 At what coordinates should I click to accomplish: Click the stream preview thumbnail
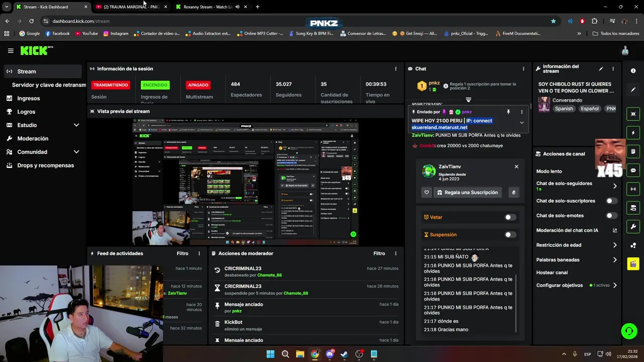click(x=246, y=182)
